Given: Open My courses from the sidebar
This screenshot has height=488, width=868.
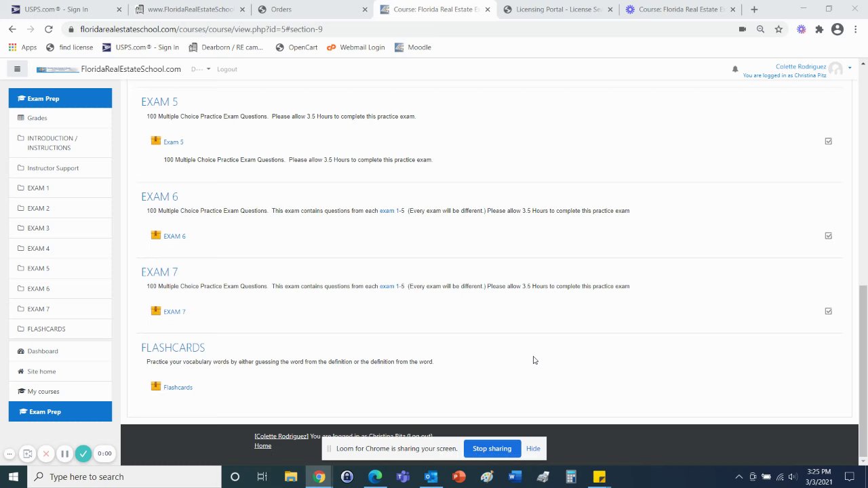Looking at the screenshot, I should point(60,391).
